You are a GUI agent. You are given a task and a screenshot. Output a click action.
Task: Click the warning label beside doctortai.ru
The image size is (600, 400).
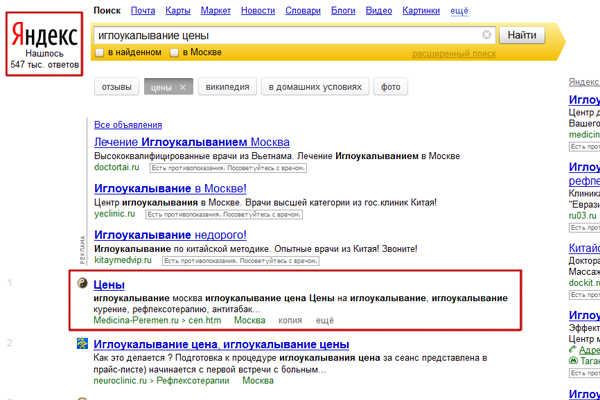point(228,168)
